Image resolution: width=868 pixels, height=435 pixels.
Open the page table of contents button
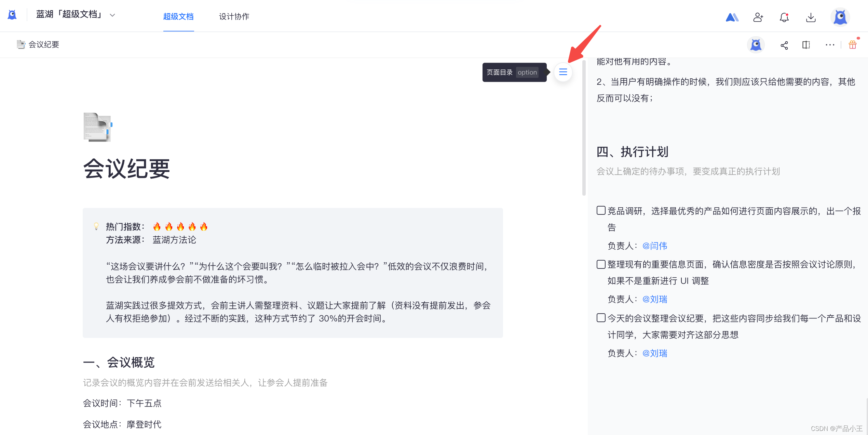tap(563, 72)
